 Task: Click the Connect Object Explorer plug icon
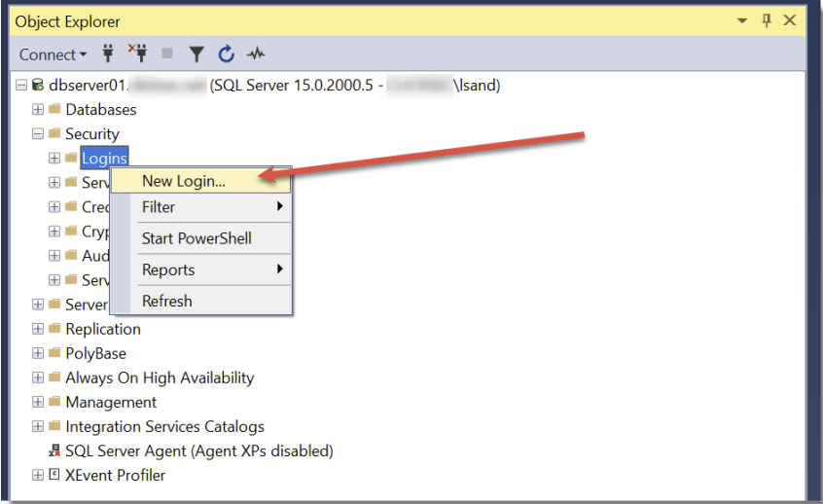pyautogui.click(x=108, y=54)
